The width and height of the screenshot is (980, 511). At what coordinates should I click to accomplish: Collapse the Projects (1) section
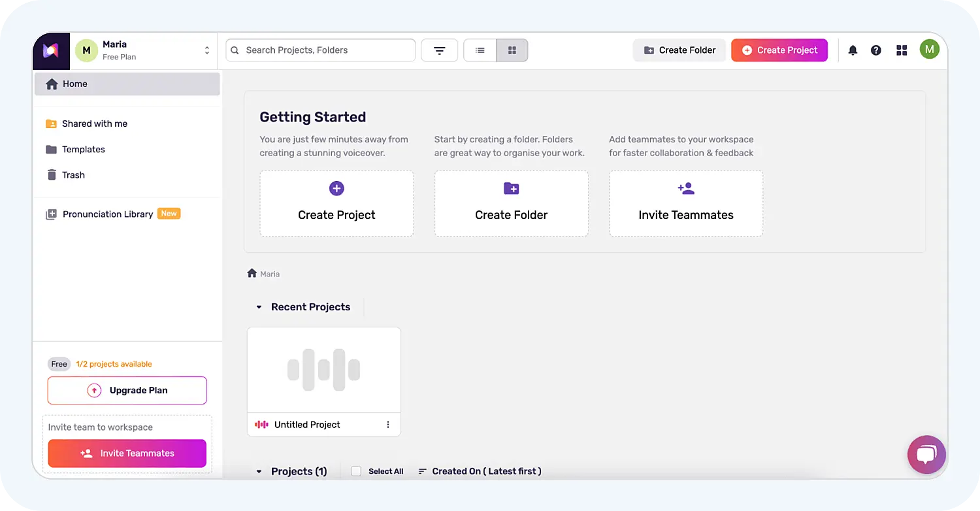click(259, 471)
